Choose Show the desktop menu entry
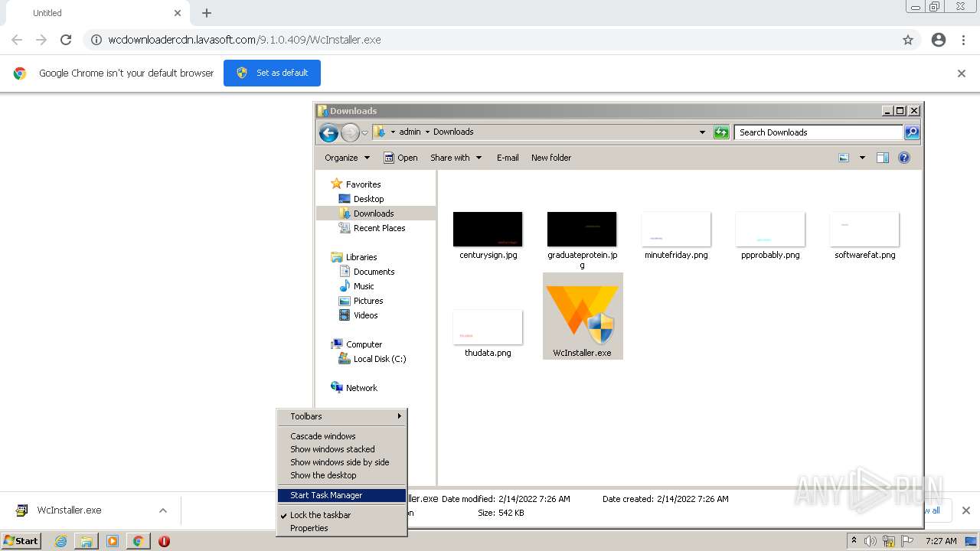The width and height of the screenshot is (980, 551). pos(341,475)
